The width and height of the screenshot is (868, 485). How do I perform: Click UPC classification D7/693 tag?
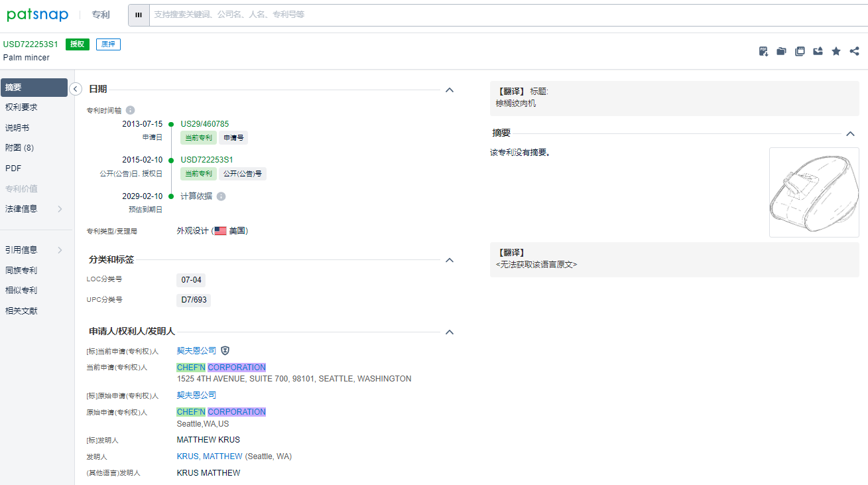(194, 300)
